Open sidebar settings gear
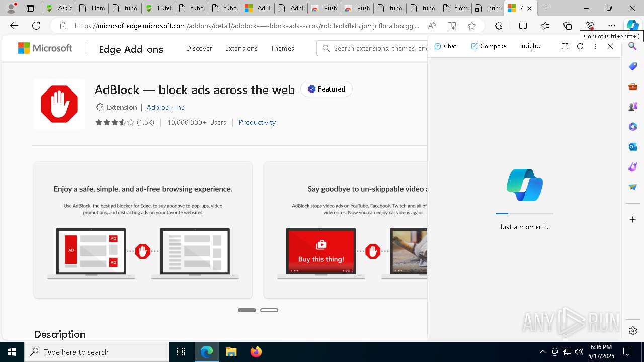 633,331
